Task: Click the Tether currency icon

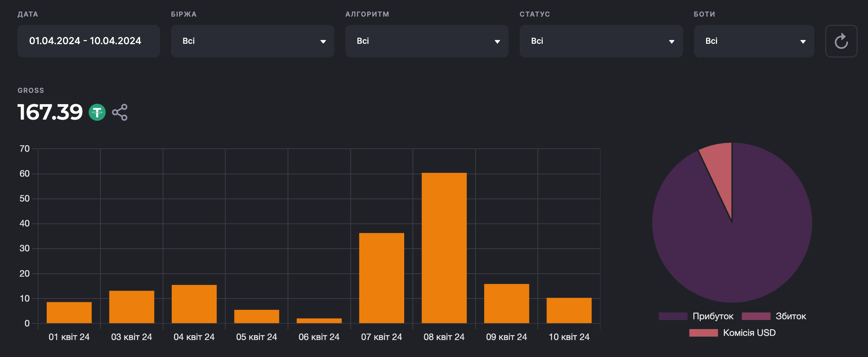Action: coord(97,112)
